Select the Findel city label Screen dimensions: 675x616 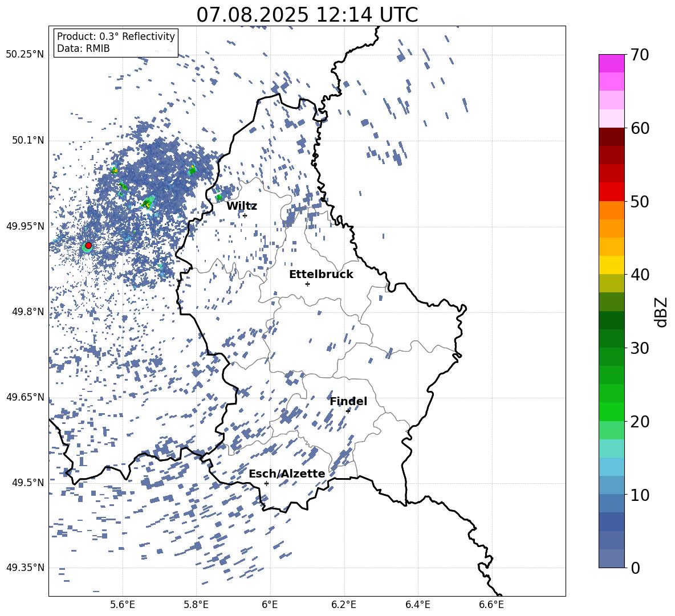[x=348, y=401]
